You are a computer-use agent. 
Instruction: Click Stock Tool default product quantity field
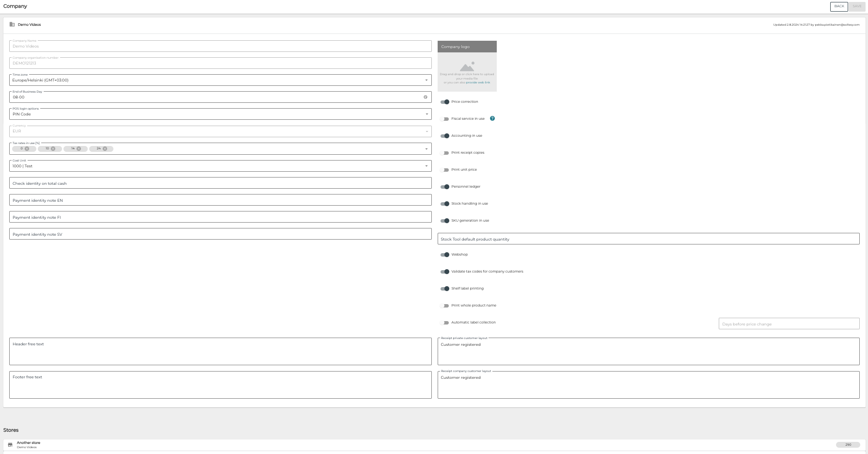click(648, 239)
